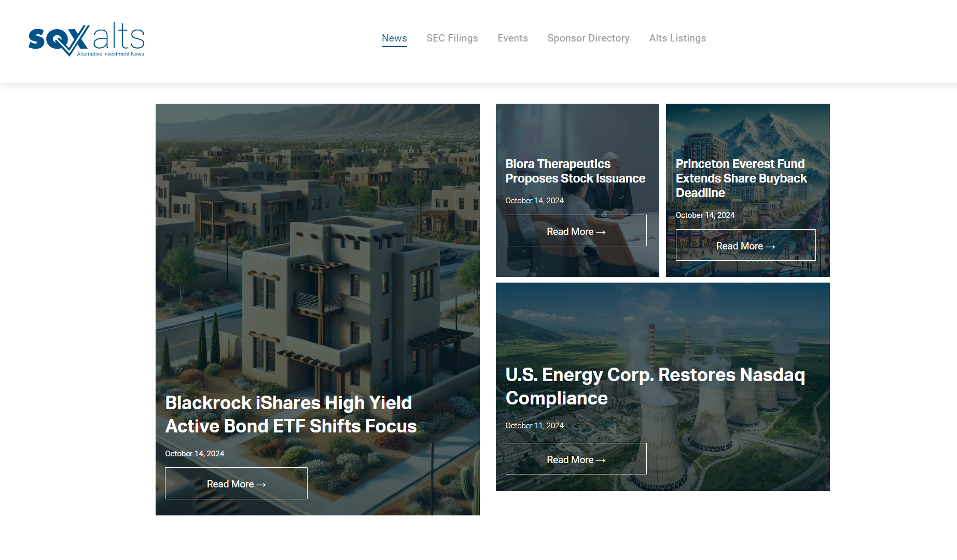Viewport: 957px width, 560px height.
Task: Open U.S. Energy Corp. Restores Nasdaq headline
Action: pos(655,386)
